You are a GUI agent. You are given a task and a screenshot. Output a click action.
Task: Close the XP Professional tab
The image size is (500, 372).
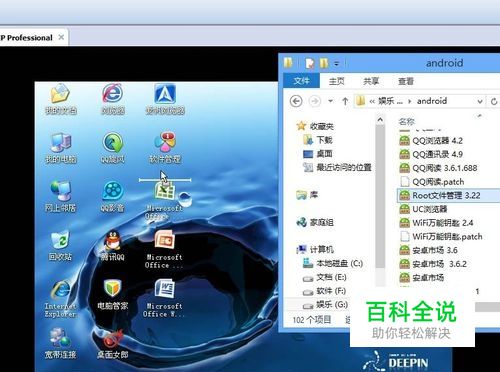[x=61, y=37]
